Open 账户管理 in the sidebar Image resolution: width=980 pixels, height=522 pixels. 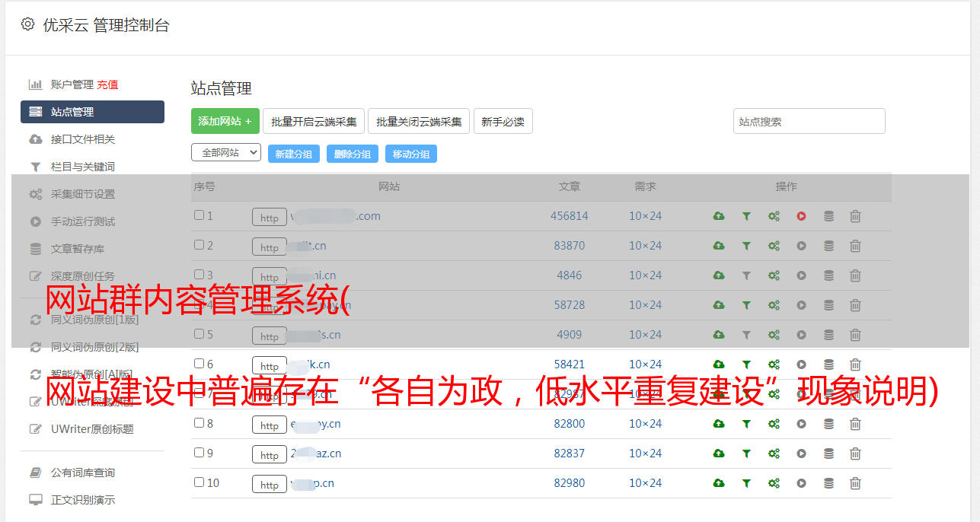pos(72,84)
